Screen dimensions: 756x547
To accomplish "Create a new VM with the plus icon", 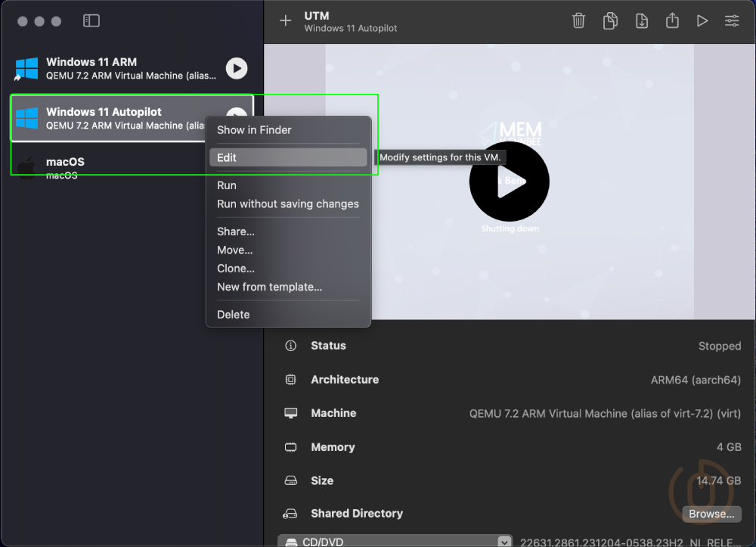I will tap(285, 20).
